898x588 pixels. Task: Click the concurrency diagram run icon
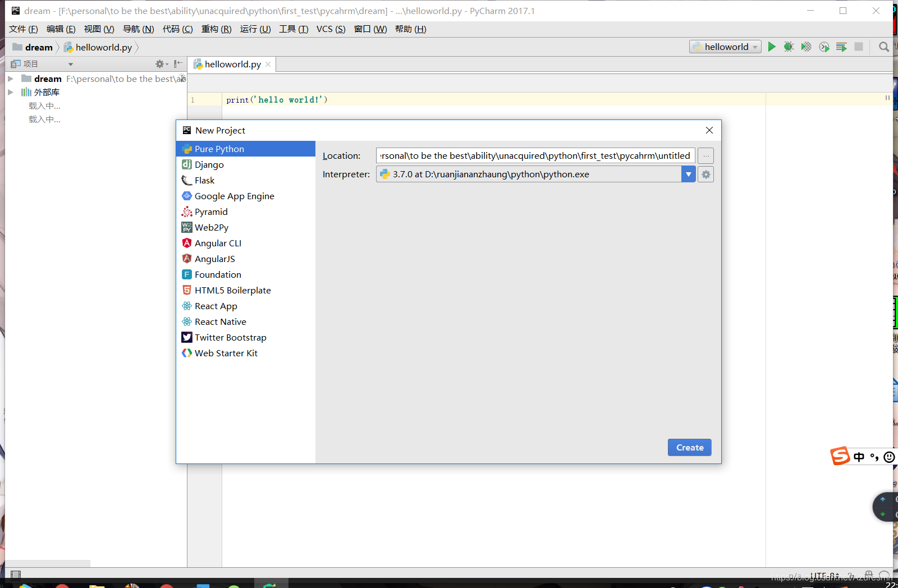841,47
